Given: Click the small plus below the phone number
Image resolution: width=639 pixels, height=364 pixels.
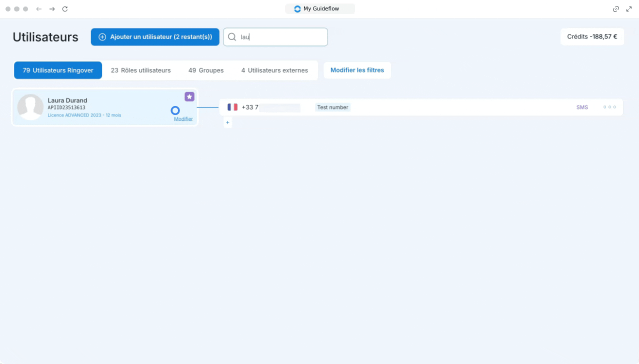Looking at the screenshot, I should tap(227, 122).
